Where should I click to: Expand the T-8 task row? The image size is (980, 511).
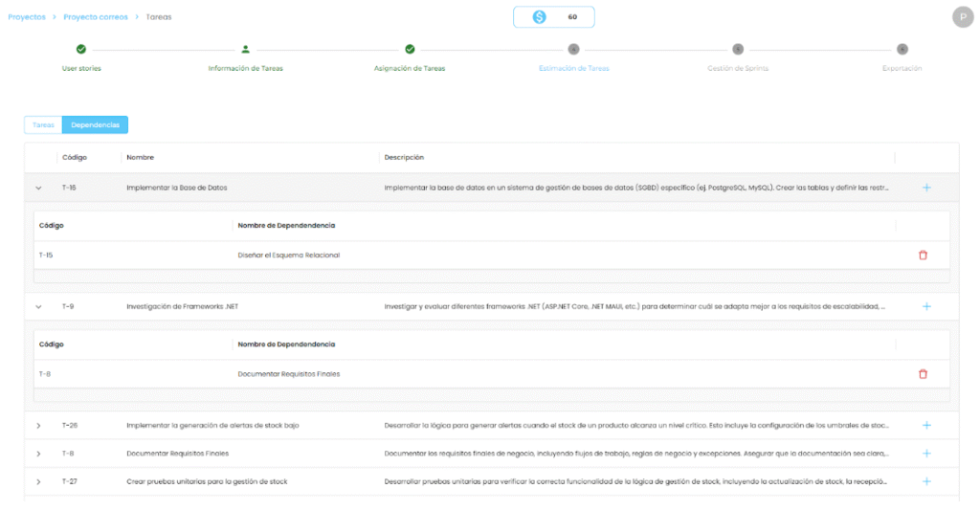point(38,454)
